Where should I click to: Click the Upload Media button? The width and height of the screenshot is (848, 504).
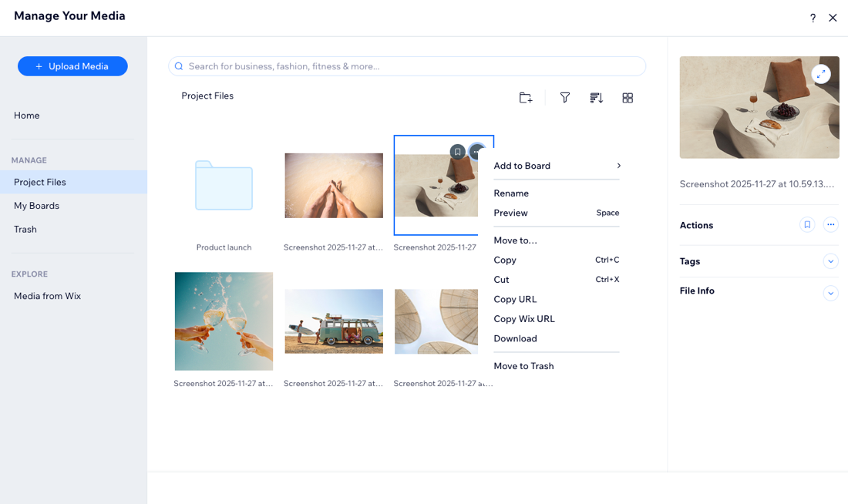pos(72,66)
